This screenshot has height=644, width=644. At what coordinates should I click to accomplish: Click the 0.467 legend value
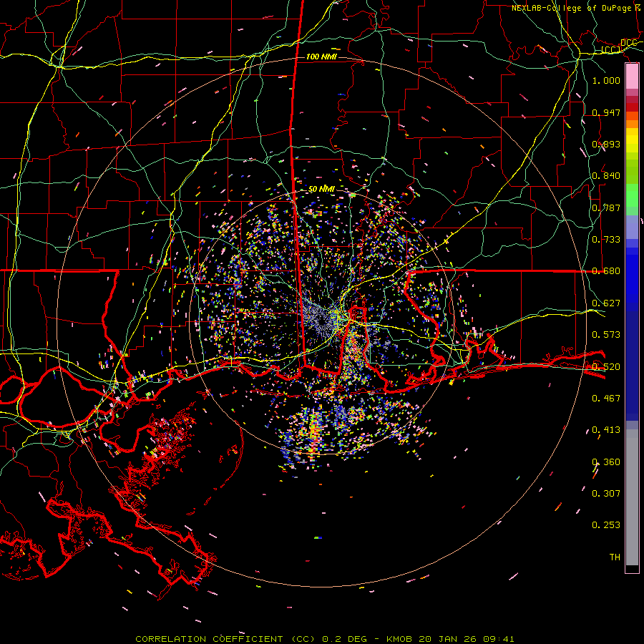[606, 398]
